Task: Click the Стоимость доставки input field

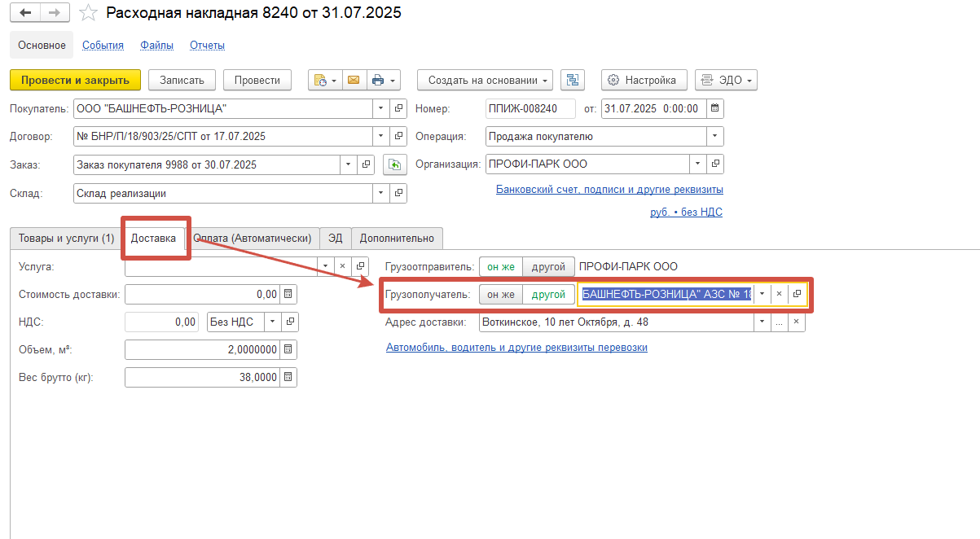Action: (x=203, y=294)
